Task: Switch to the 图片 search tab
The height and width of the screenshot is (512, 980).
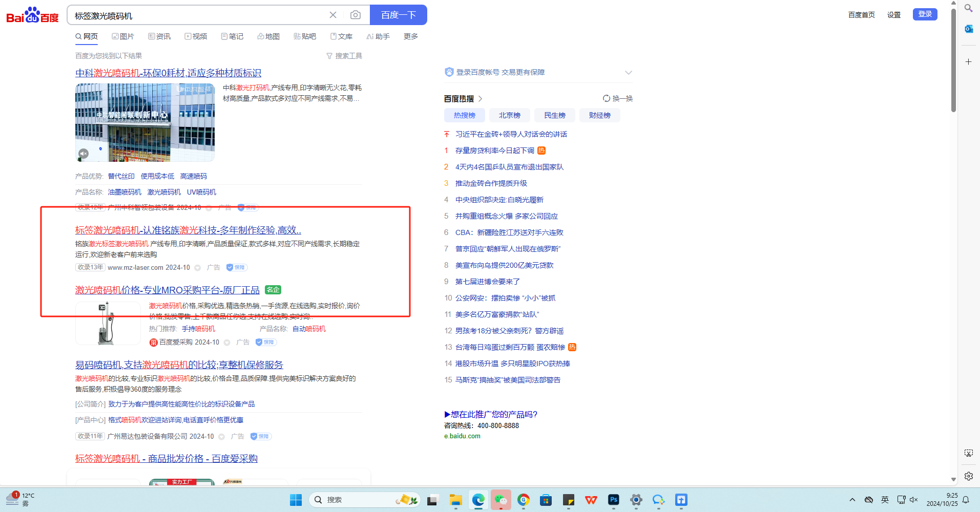Action: tap(123, 36)
